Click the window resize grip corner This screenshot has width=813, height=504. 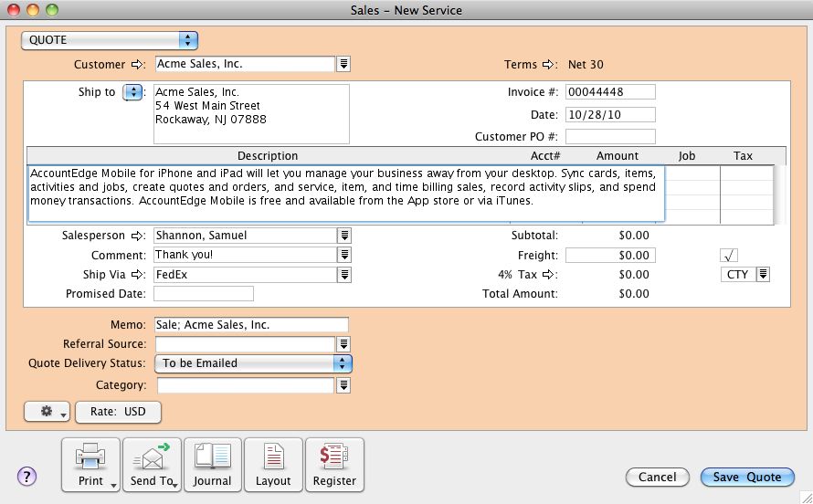[807, 498]
